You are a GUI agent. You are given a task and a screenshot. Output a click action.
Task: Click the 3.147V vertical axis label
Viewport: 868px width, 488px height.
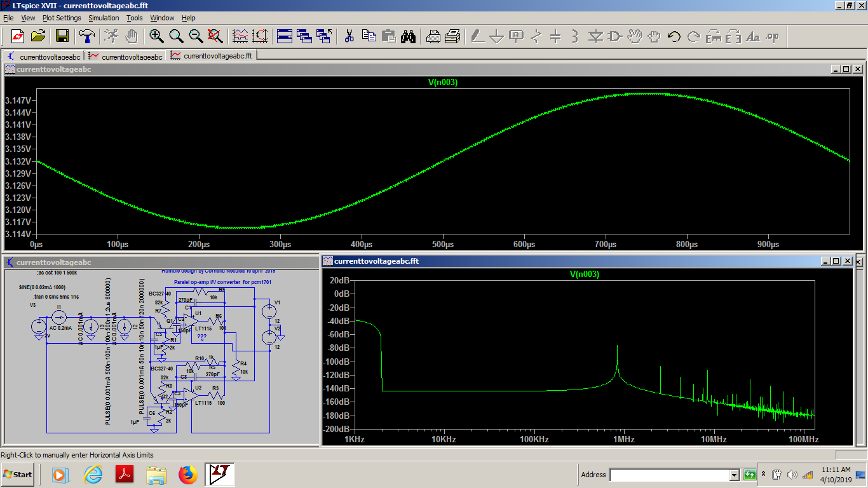[x=18, y=100]
